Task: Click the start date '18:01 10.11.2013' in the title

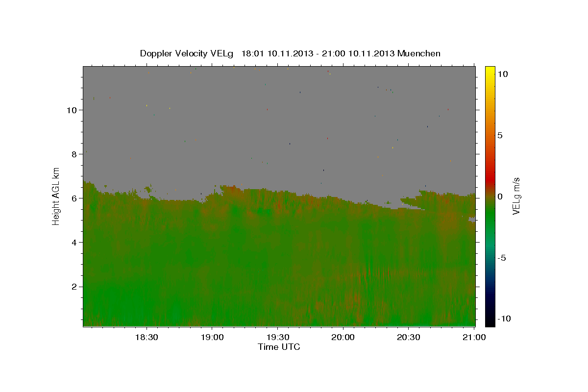Action: (277, 53)
